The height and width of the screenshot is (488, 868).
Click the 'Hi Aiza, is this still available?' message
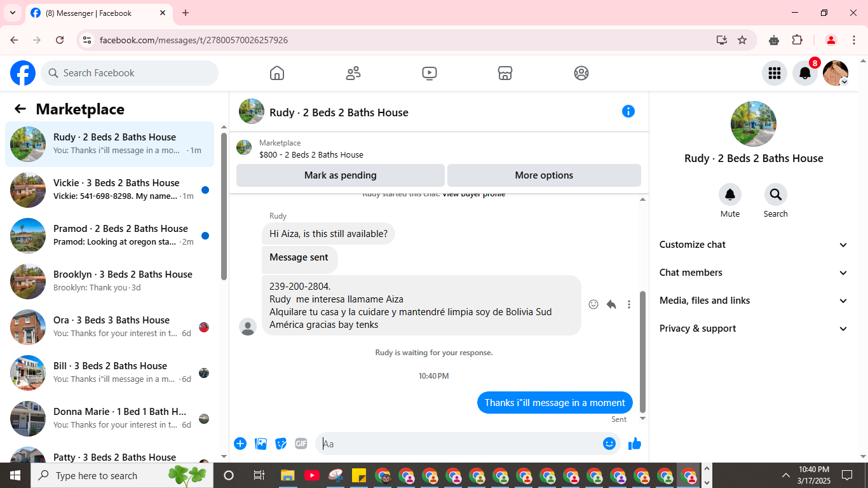coord(329,234)
